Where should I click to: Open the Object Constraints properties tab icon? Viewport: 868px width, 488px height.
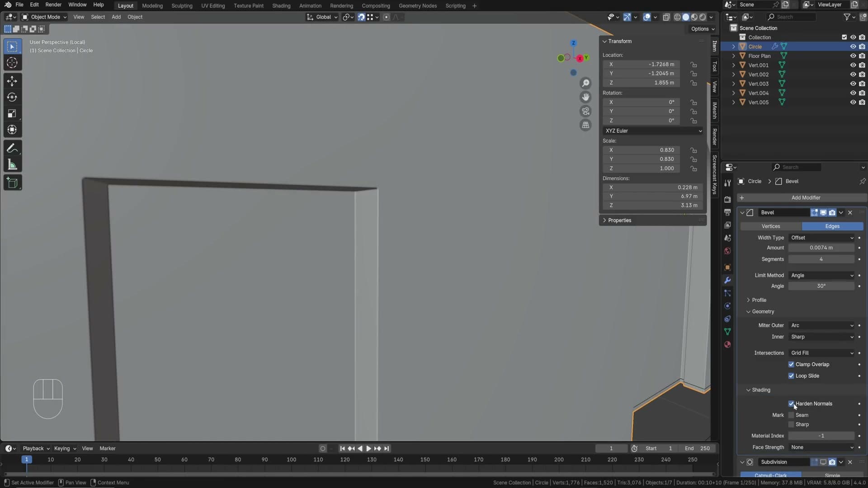pos(727,319)
